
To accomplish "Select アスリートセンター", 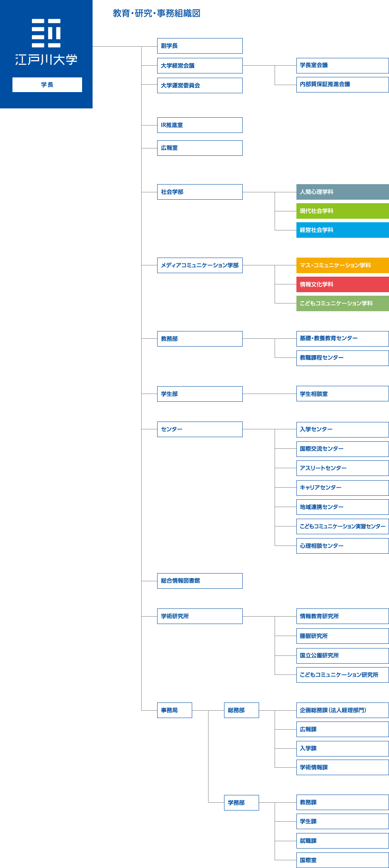I will coord(343,468).
